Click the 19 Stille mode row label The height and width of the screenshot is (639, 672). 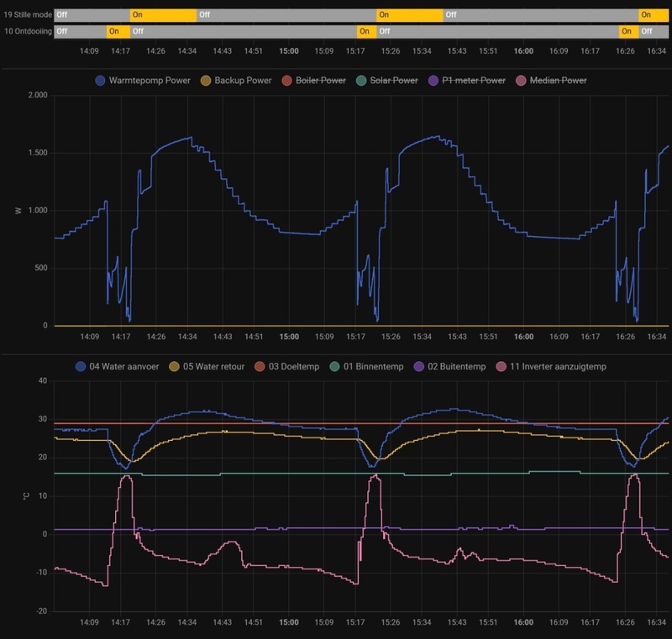(28, 15)
